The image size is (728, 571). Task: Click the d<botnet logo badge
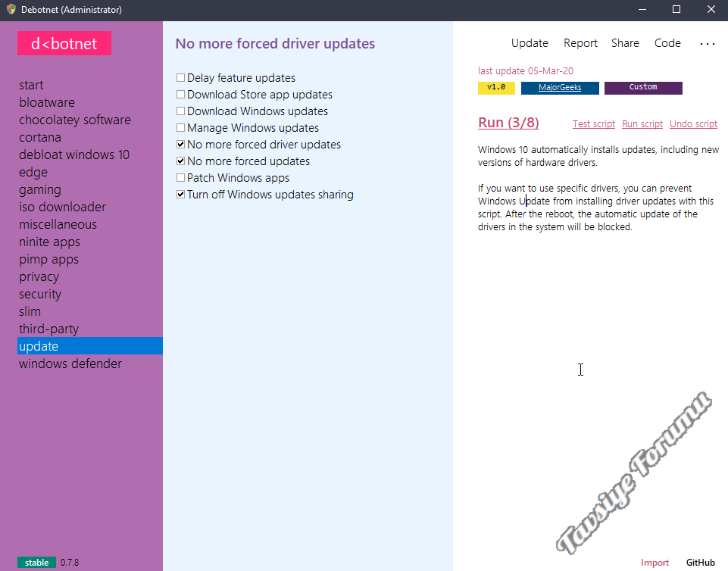(x=64, y=43)
